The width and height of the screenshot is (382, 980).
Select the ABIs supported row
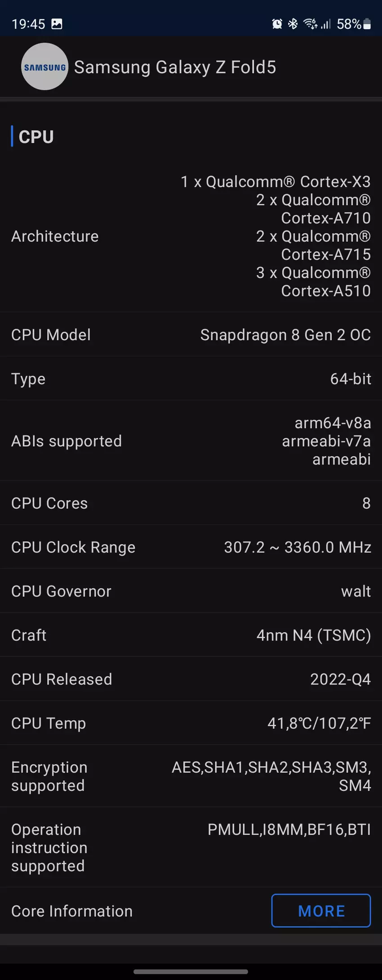point(191,441)
